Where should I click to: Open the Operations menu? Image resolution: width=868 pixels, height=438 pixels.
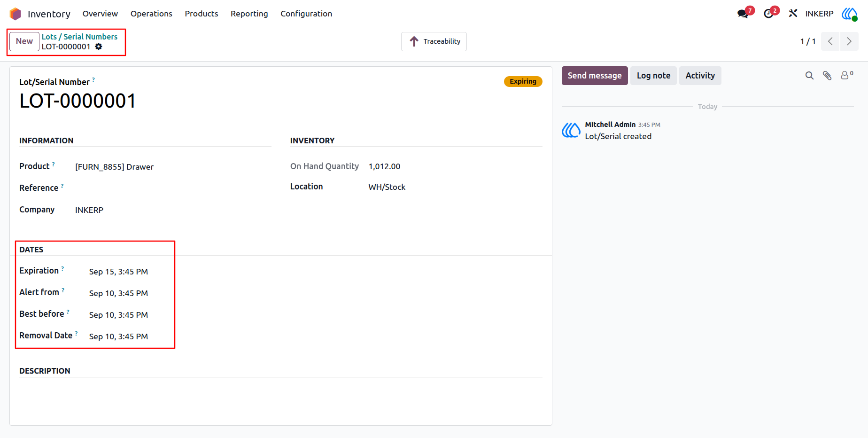click(x=151, y=14)
